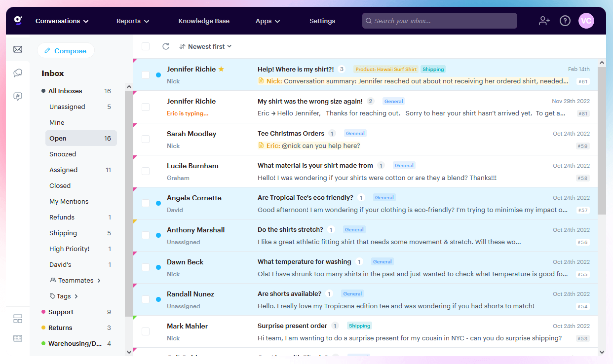The height and width of the screenshot is (364, 613).
Task: Open the Newest first sort dropdown
Action: coord(205,46)
